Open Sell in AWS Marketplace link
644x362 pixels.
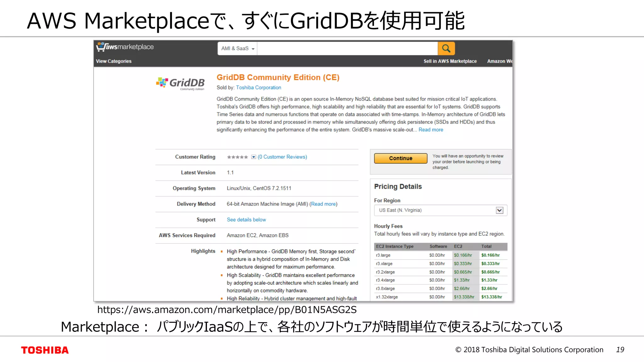pyautogui.click(x=450, y=61)
